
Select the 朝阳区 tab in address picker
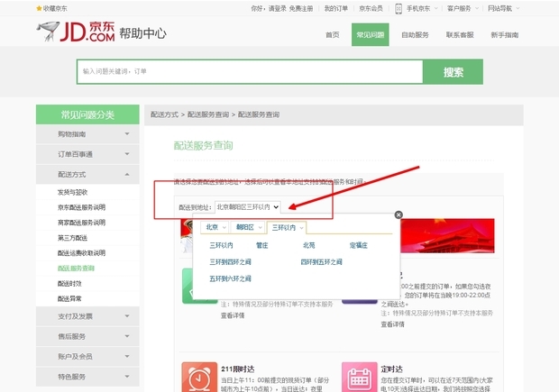(245, 227)
